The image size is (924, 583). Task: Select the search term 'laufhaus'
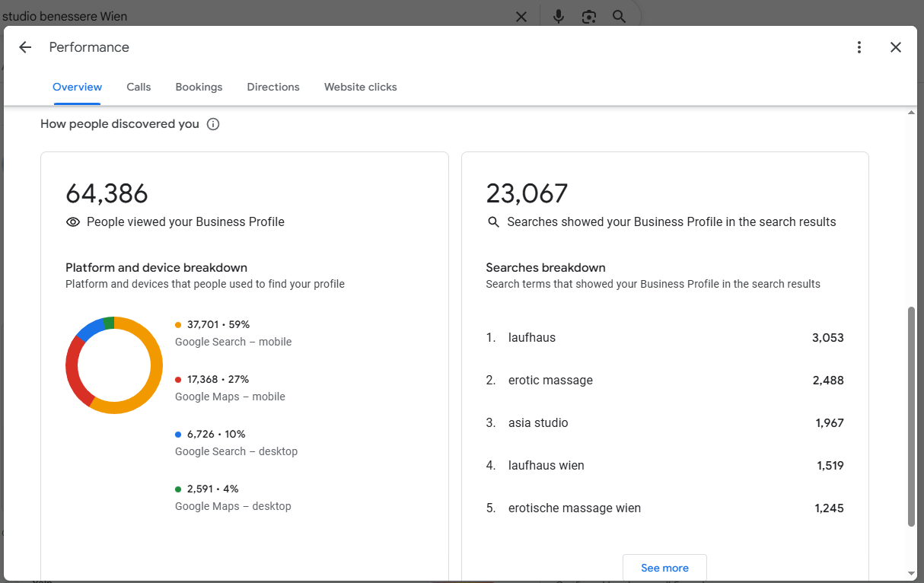(531, 337)
